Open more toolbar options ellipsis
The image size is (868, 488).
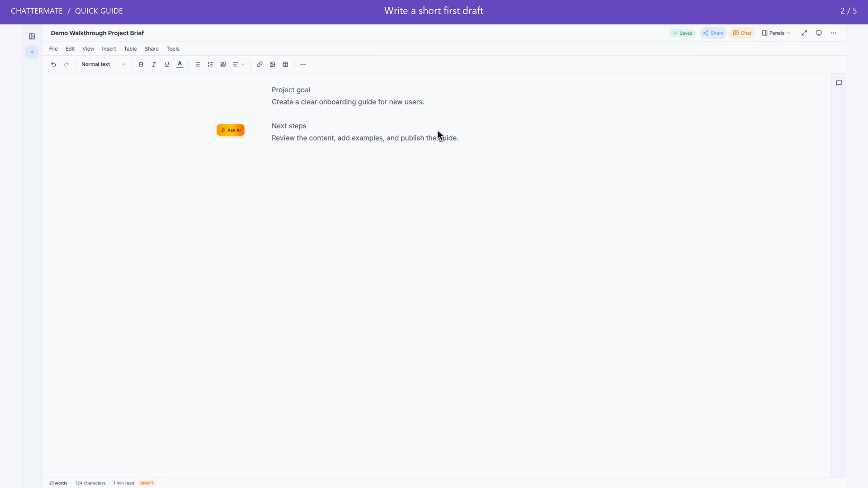point(303,65)
